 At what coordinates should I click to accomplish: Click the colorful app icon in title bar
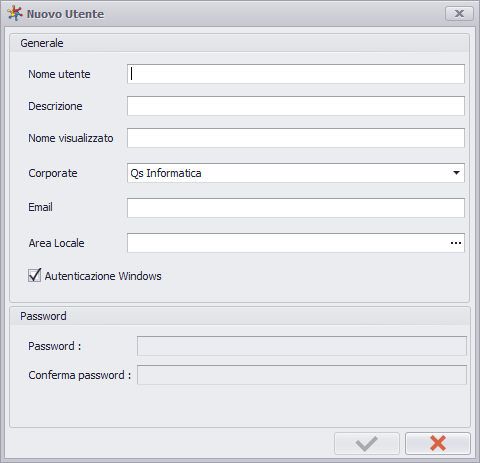15,14
